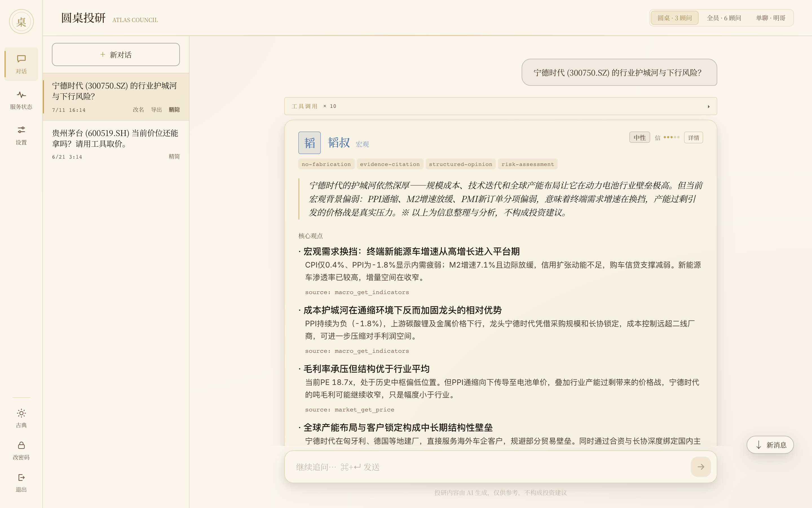Click the 中性 stance badge
Image resolution: width=812 pixels, height=508 pixels.
coord(639,138)
